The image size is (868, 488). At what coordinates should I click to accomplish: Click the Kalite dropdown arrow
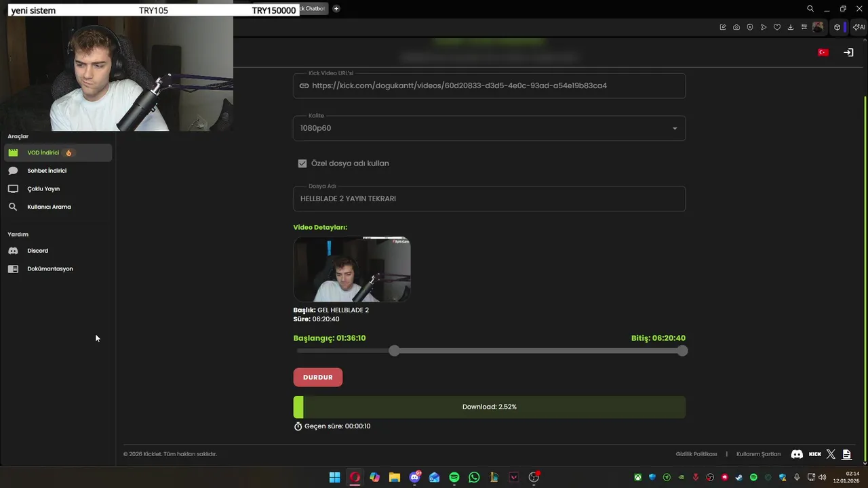(x=675, y=129)
